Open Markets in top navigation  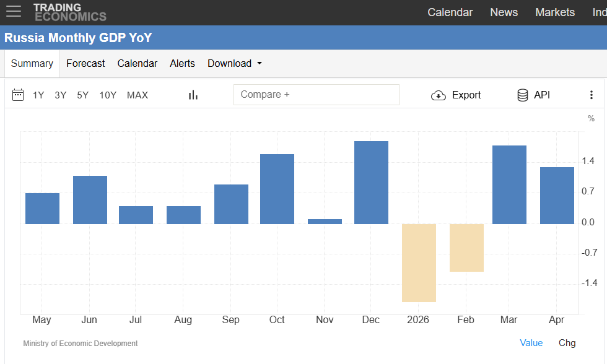click(x=555, y=12)
